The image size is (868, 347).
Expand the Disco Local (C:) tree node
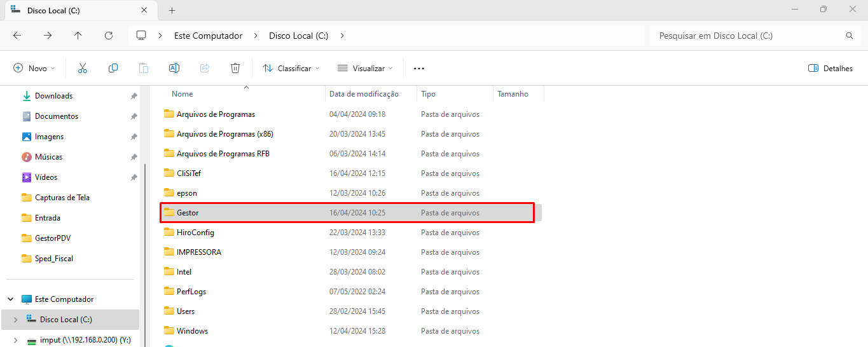pos(15,320)
